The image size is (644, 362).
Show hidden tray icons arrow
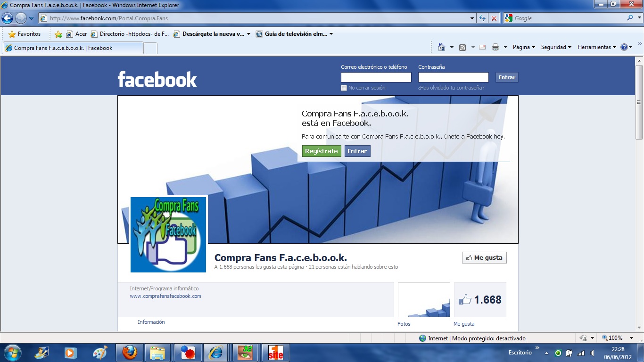546,353
